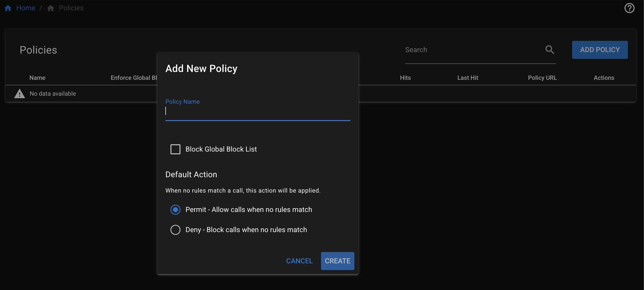Click the Last Hit column header

click(468, 78)
